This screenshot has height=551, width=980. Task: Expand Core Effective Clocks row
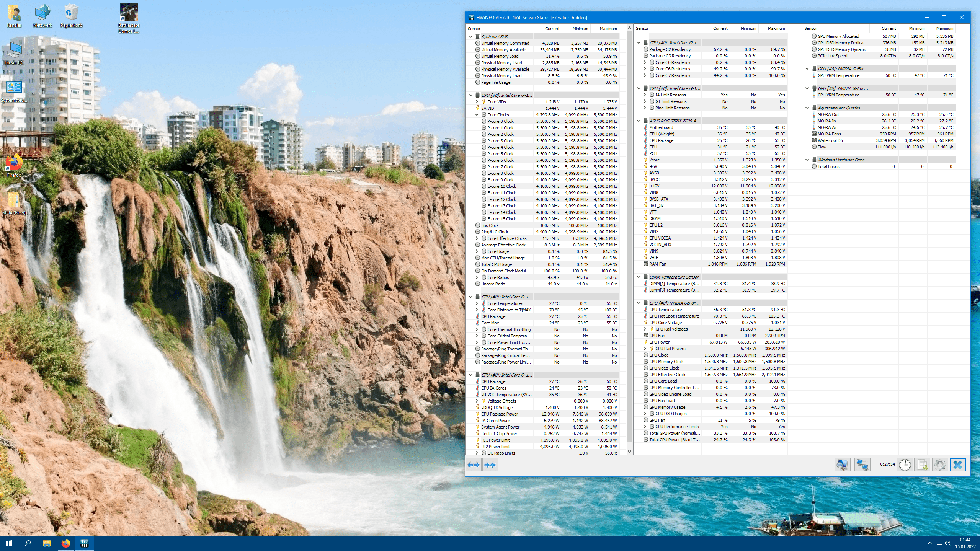pos(477,238)
